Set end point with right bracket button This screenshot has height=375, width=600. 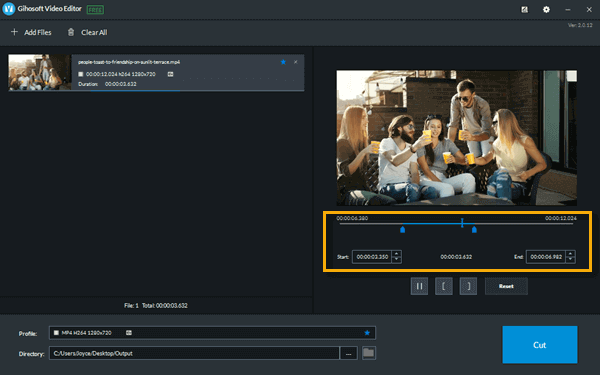coord(468,286)
